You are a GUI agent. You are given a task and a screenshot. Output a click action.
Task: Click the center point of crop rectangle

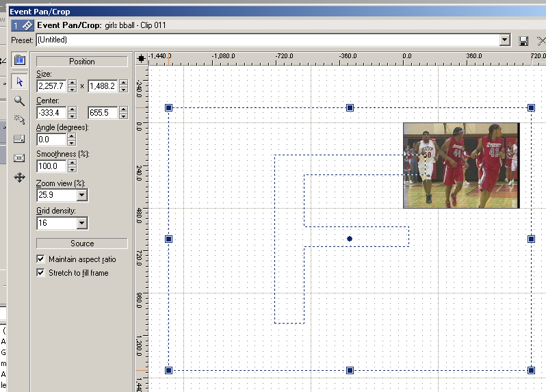[x=350, y=239]
